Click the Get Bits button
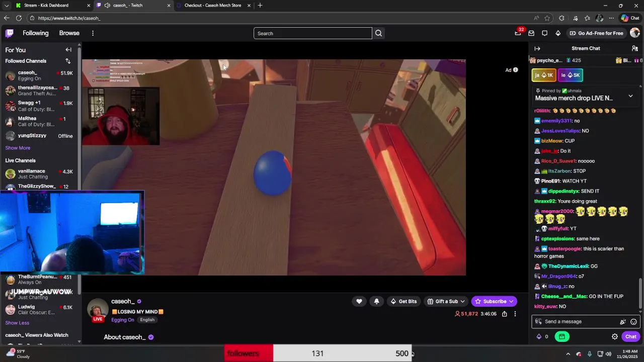This screenshot has height=362, width=644. pyautogui.click(x=404, y=301)
